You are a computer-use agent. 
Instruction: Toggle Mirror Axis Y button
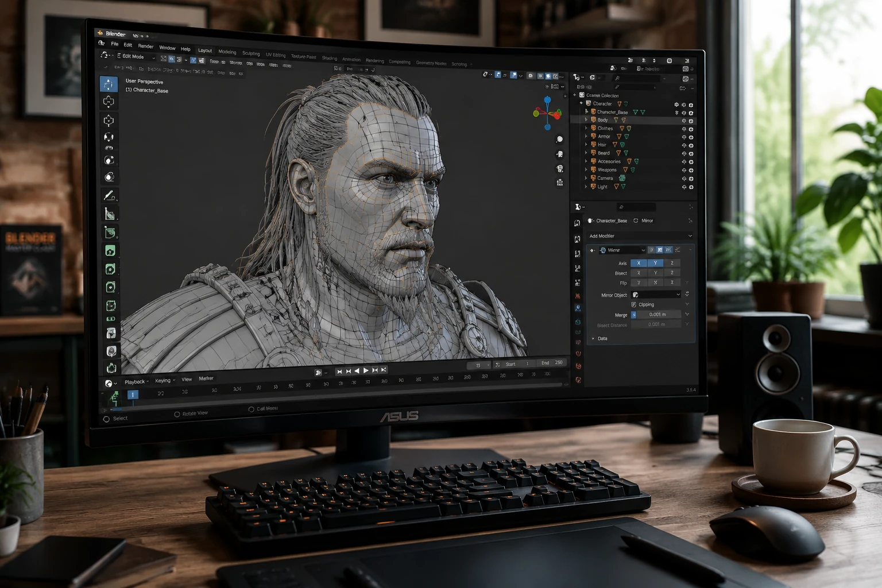pos(655,263)
